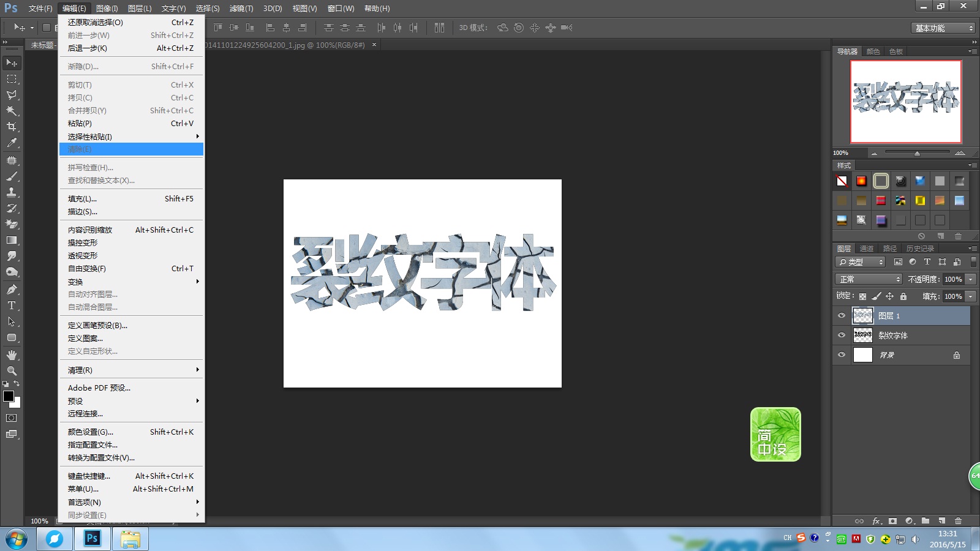Select the Horizontal Type tool
The width and height of the screenshot is (980, 551).
12,305
